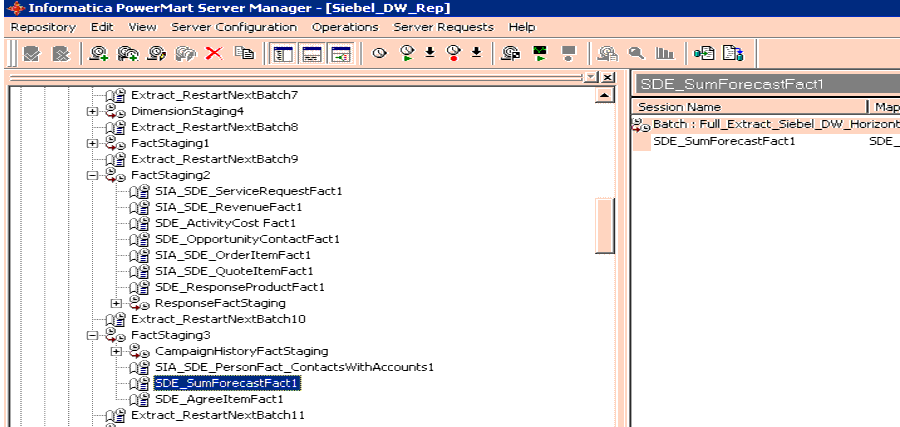This screenshot has height=427, width=900.
Task: Click the grayed-out connect to repository icon
Action: (32, 53)
